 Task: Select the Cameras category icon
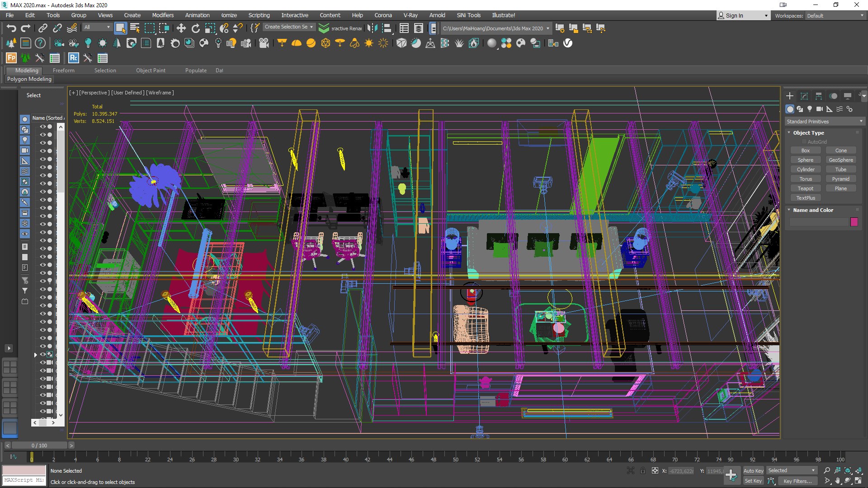[819, 109]
